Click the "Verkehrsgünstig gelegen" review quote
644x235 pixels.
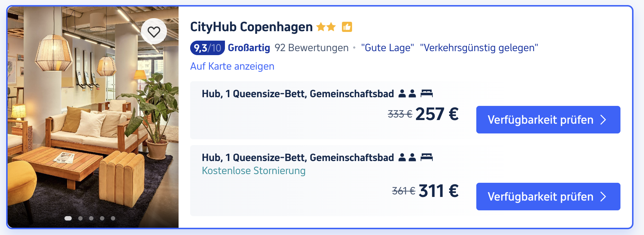pyautogui.click(x=479, y=48)
